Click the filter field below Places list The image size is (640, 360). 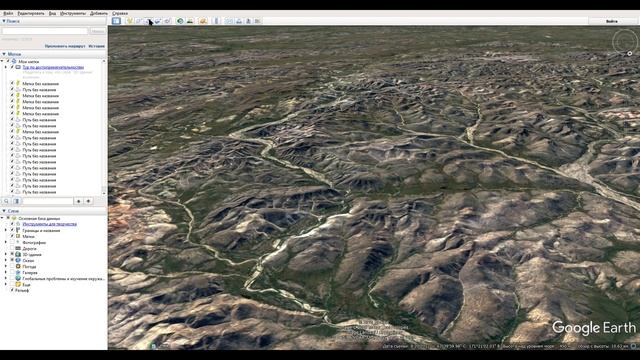click(x=48, y=201)
